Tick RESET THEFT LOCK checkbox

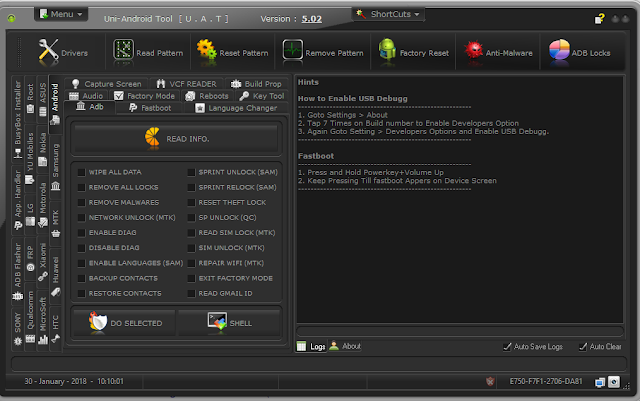(x=191, y=203)
